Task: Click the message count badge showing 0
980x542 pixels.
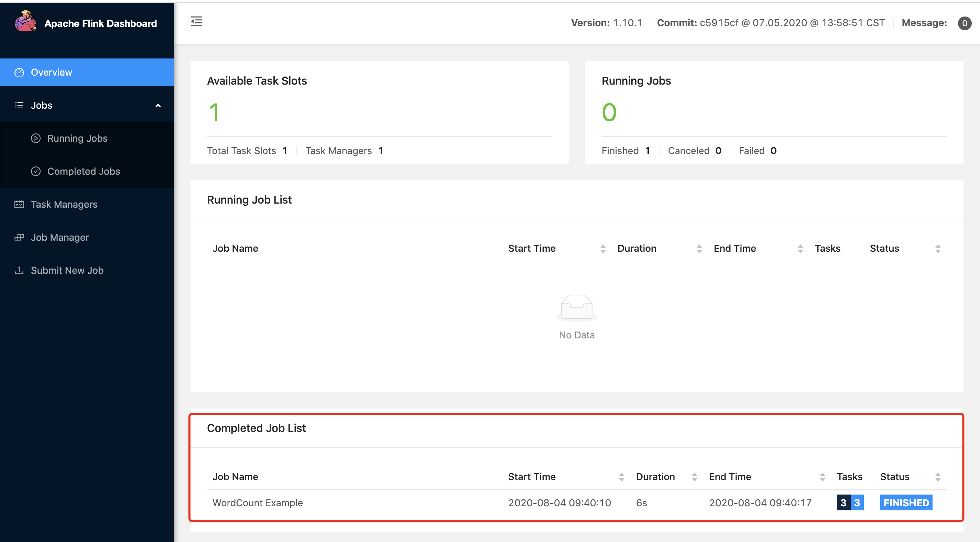Action: coord(964,23)
